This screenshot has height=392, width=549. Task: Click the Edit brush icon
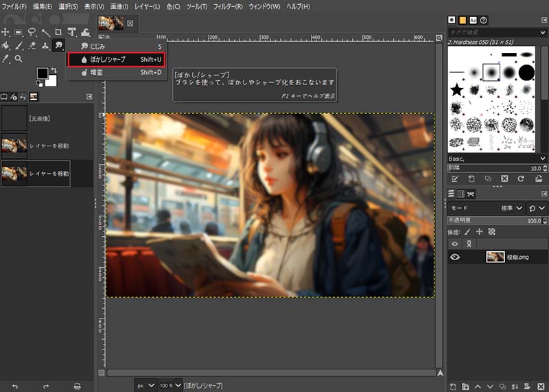point(455,179)
